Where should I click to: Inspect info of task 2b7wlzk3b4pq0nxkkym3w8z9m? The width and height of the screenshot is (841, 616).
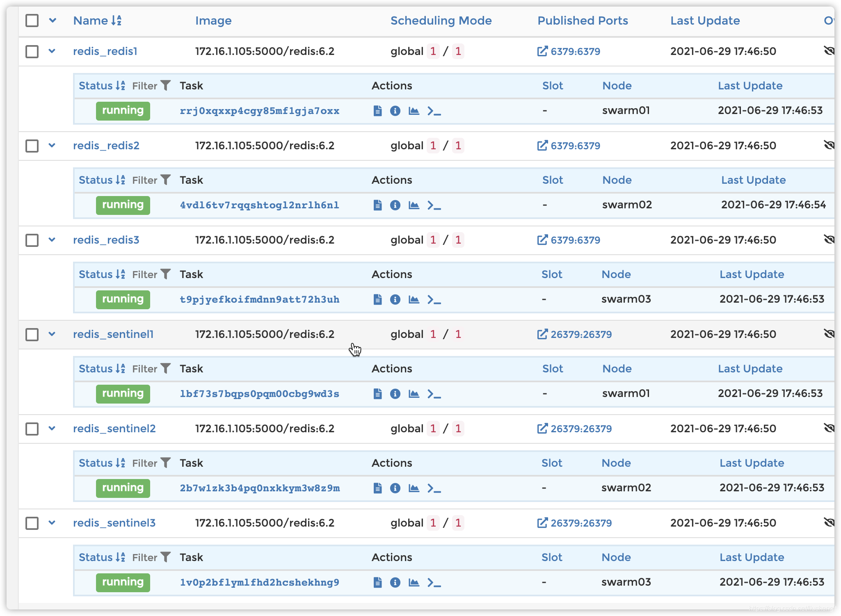pyautogui.click(x=395, y=488)
